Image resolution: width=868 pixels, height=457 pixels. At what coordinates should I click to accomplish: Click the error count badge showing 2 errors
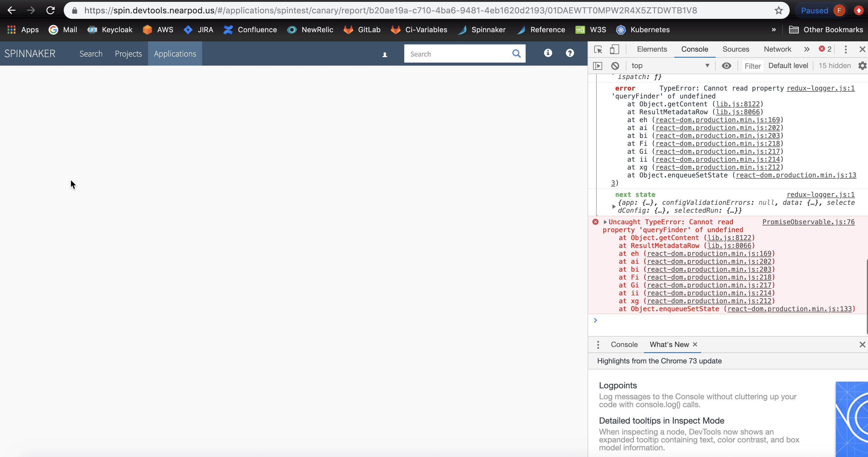tap(825, 49)
